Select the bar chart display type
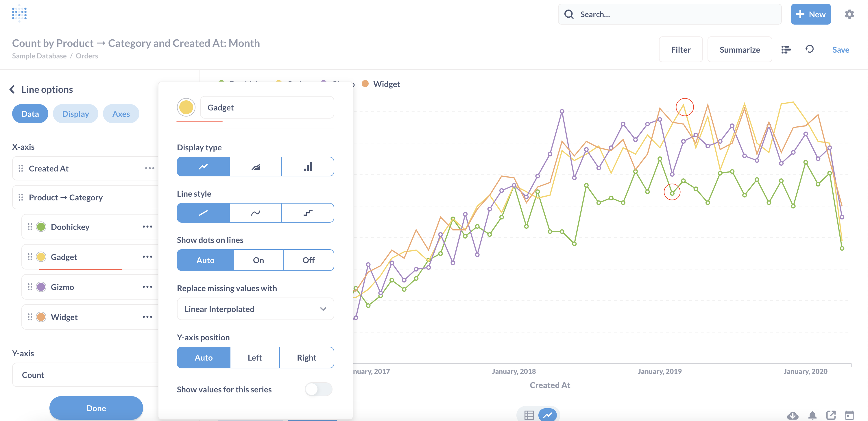Image resolution: width=868 pixels, height=421 pixels. pyautogui.click(x=308, y=166)
